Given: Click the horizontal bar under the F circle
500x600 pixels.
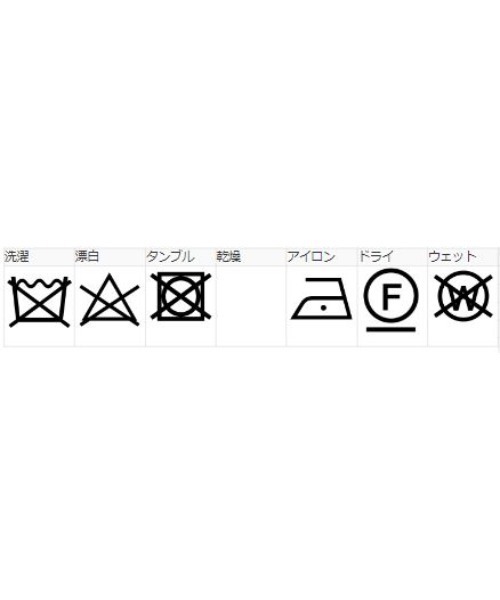Looking at the screenshot, I should tap(391, 329).
